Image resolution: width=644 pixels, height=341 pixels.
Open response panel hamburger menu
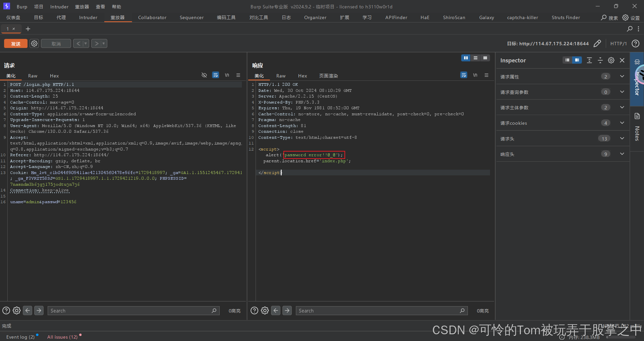[486, 75]
